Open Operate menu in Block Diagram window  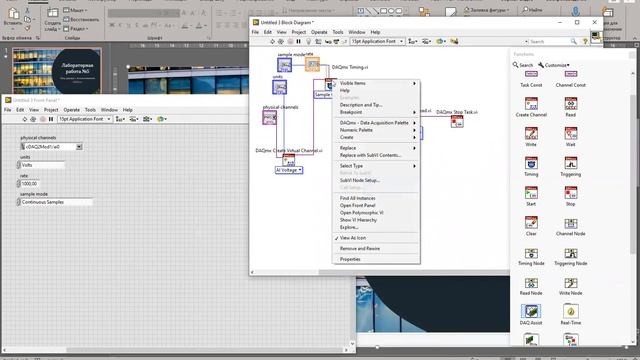click(319, 32)
